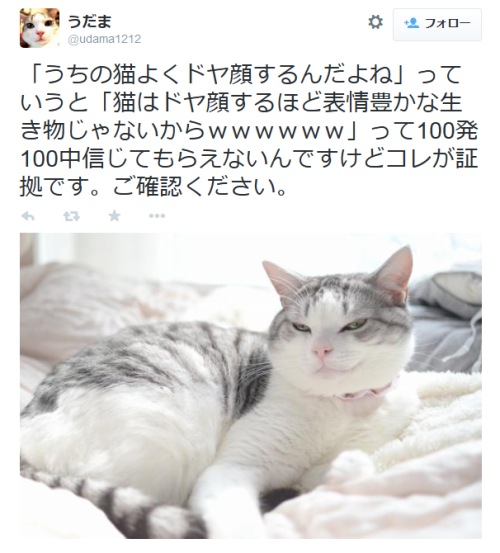This screenshot has height=553, width=500.
Task: Click the display name うだま
Action: tap(90, 21)
